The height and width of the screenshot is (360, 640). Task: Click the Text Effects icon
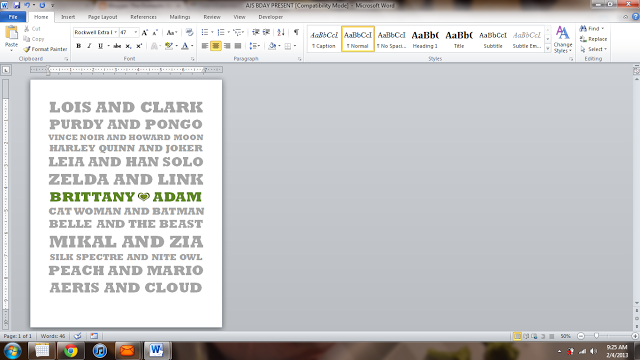point(154,46)
